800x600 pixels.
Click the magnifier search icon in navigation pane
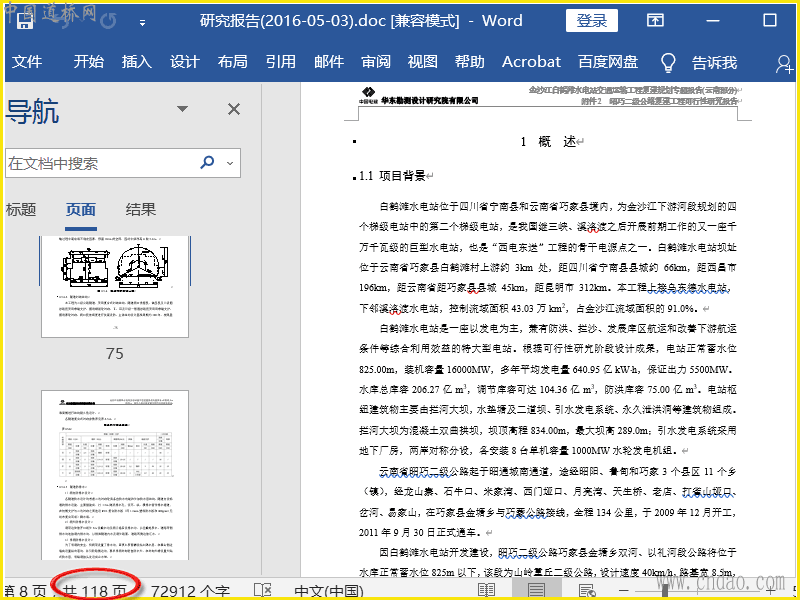point(207,163)
